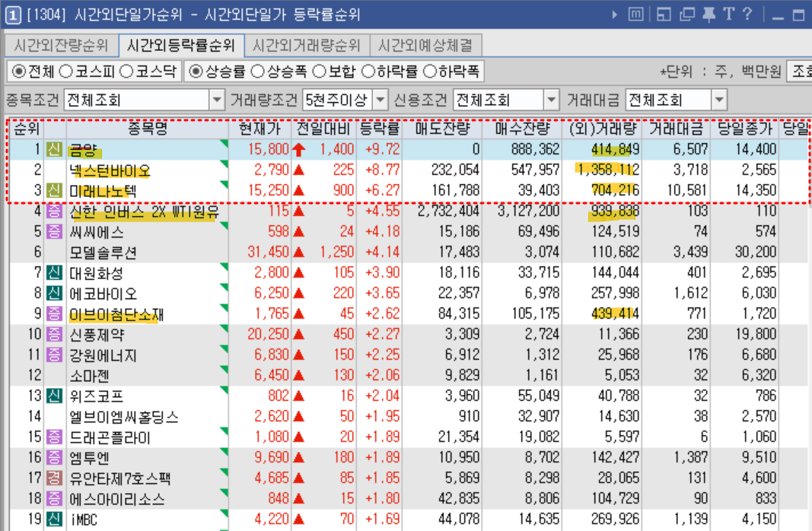Viewport: 812px width, 531px height.
Task: Sort by the 현재가 column header
Action: point(260,129)
